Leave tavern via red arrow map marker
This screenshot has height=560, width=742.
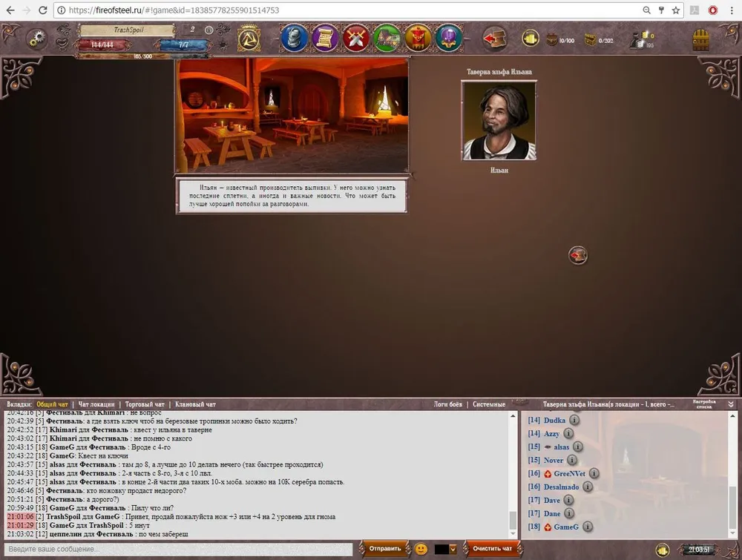coord(578,255)
